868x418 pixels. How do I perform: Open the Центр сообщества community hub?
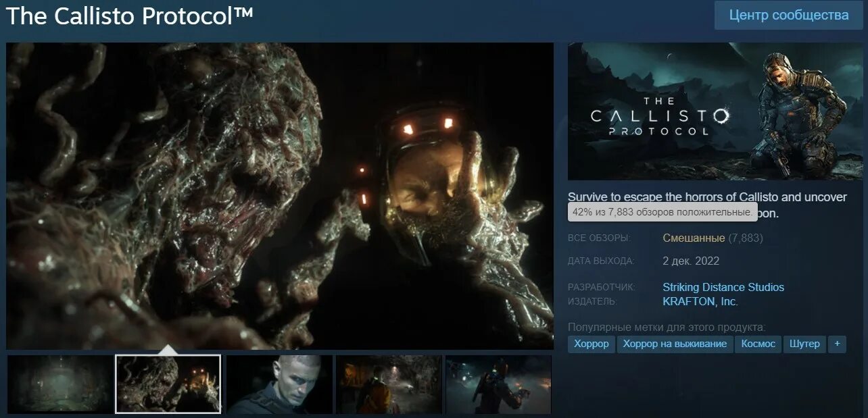[788, 16]
